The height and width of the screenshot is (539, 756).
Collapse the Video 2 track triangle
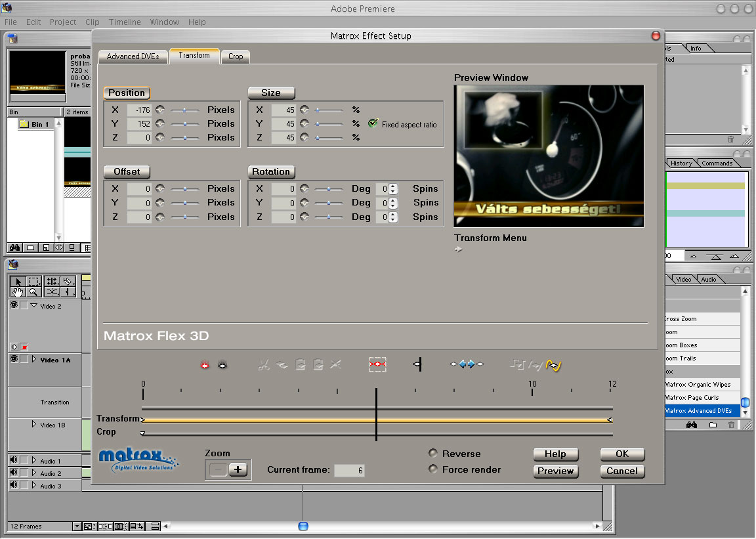coord(33,305)
